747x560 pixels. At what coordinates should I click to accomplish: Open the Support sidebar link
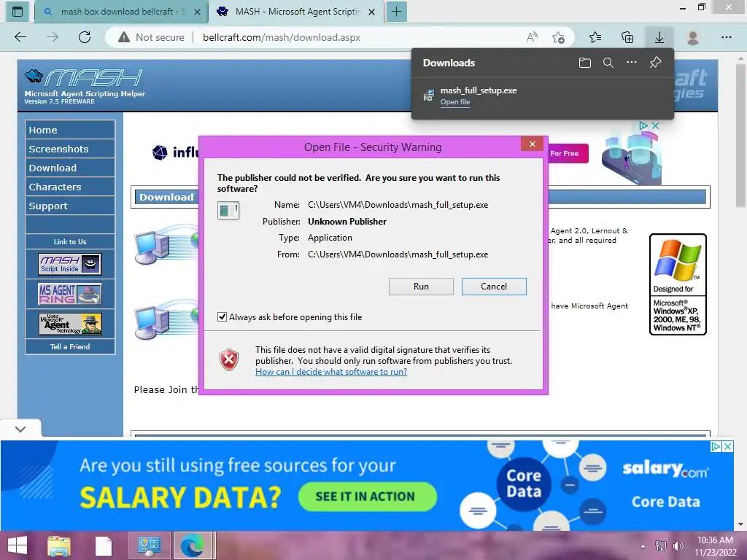pos(70,206)
